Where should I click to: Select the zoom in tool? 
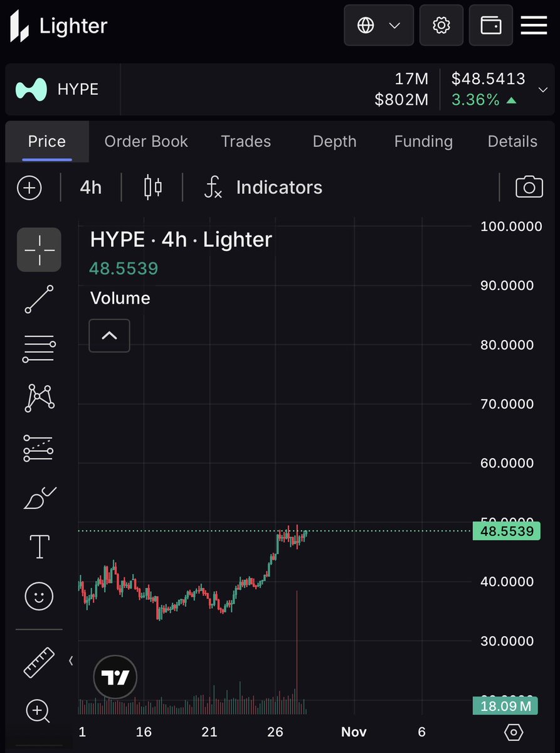click(38, 711)
